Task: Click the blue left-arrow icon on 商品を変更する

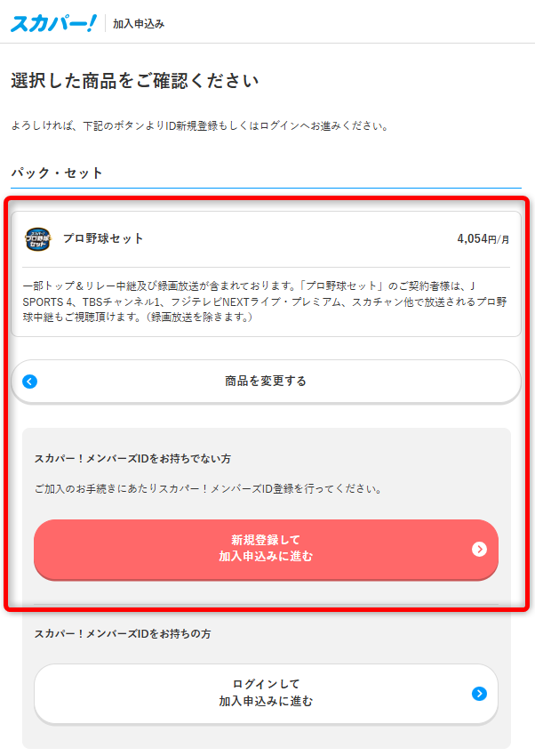Action: point(30,382)
